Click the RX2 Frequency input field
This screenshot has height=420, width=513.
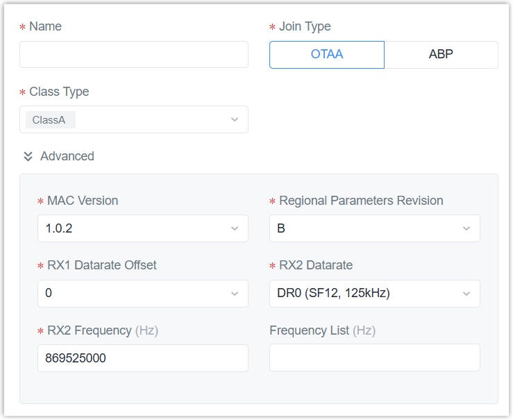tap(142, 358)
